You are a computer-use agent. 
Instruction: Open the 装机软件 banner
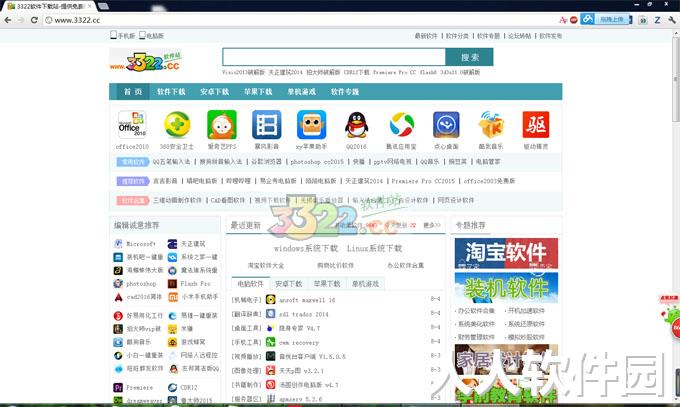(x=506, y=288)
